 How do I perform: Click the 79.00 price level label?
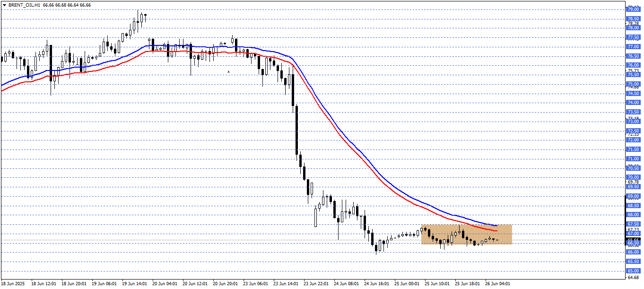point(633,9)
